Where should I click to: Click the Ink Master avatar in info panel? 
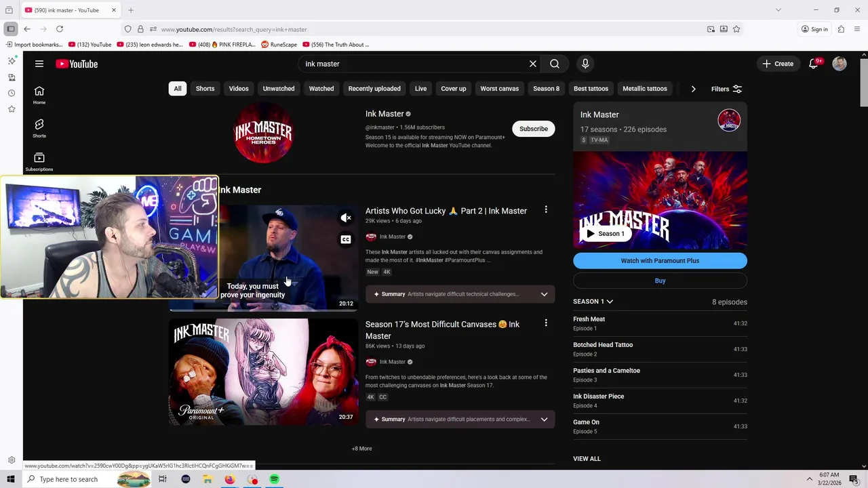coord(729,121)
